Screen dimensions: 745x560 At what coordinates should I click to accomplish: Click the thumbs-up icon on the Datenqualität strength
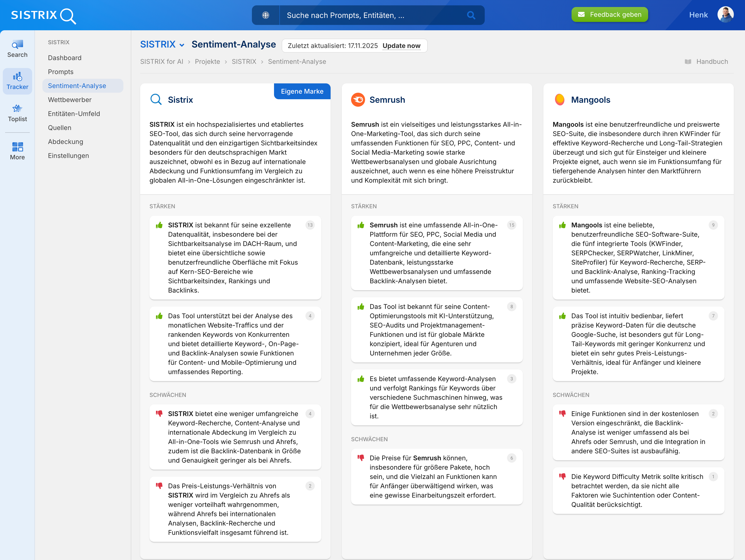159,225
